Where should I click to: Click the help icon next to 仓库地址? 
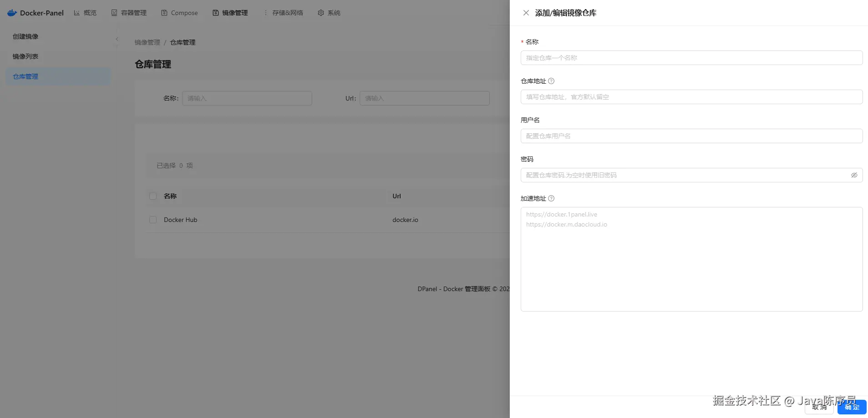551,81
